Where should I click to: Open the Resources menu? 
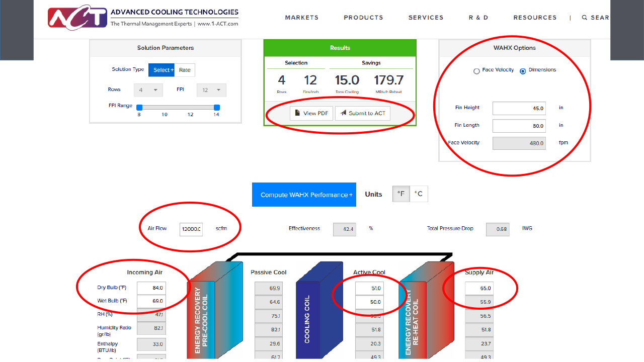tap(535, 18)
